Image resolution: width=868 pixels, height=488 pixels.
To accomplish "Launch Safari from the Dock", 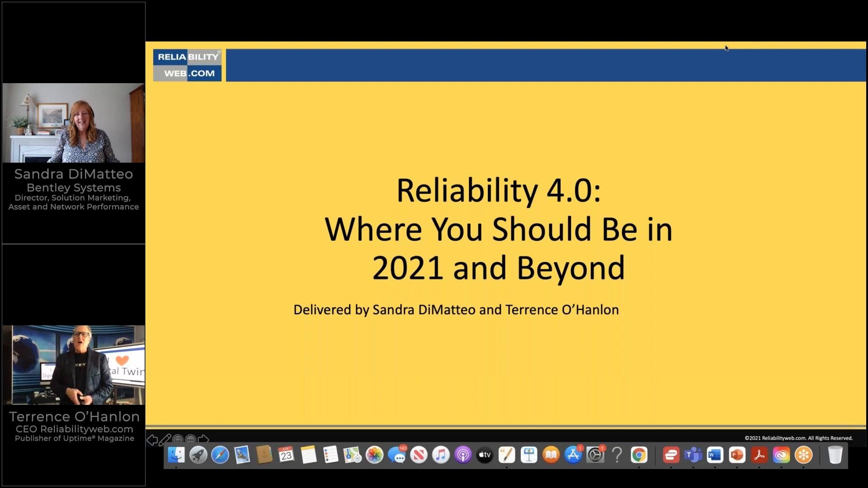I will [x=220, y=455].
